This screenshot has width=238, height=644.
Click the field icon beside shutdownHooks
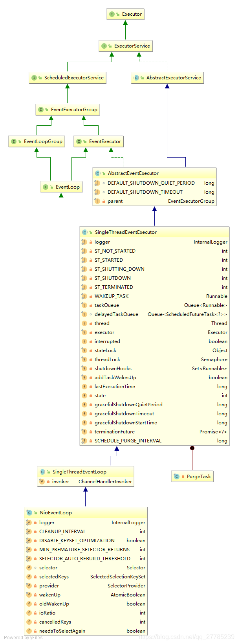pyautogui.click(x=84, y=369)
